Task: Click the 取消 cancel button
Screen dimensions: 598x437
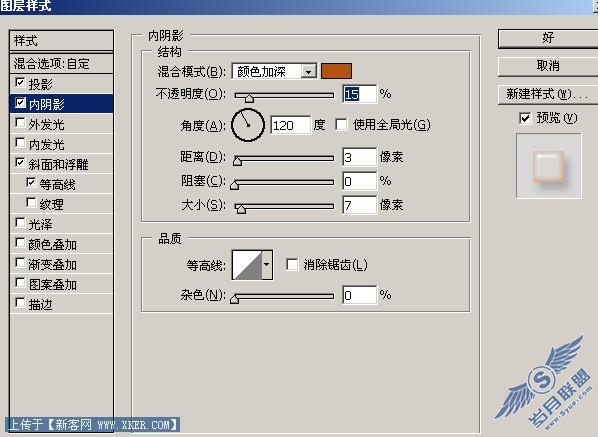Action: point(548,66)
